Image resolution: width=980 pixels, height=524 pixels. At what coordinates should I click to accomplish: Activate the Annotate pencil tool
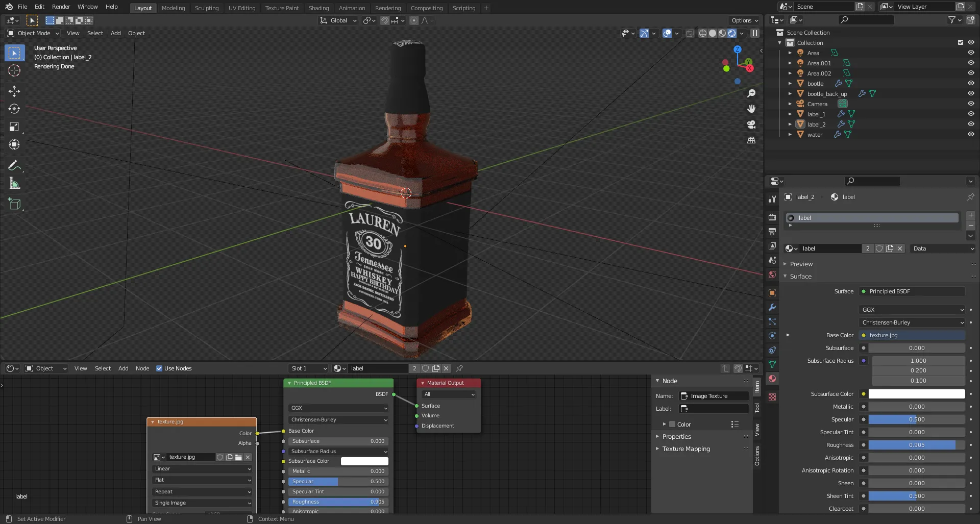coord(14,165)
